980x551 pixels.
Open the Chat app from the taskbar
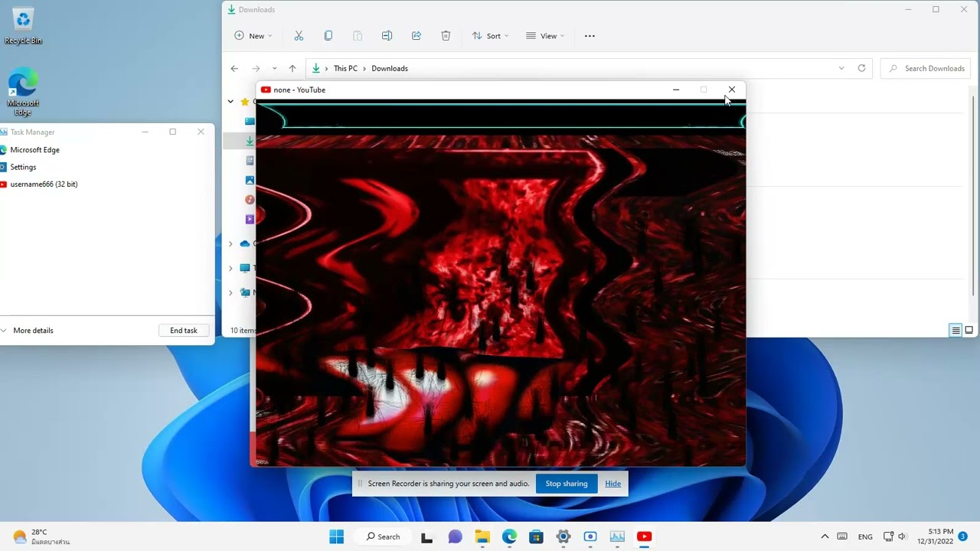pos(455,536)
